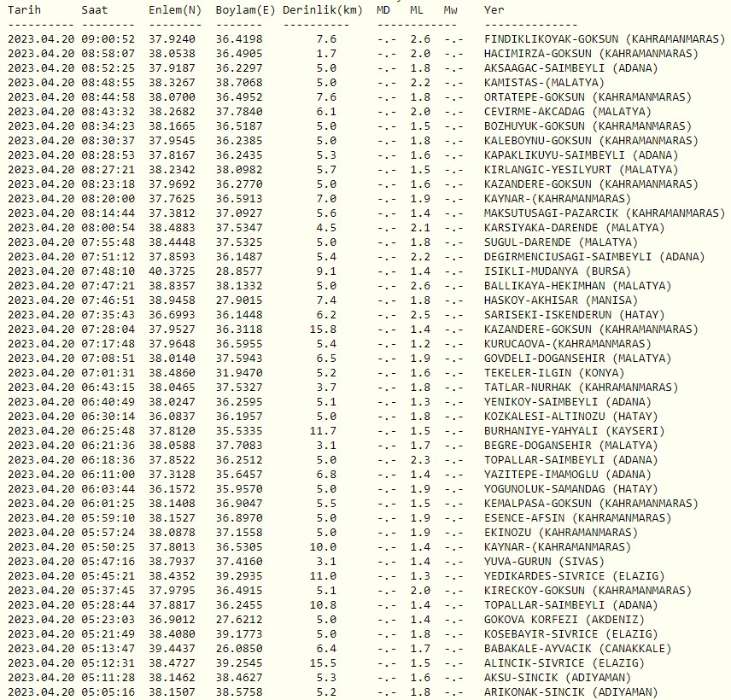
Task: Click latitude value 36.0837
Action: click(172, 417)
